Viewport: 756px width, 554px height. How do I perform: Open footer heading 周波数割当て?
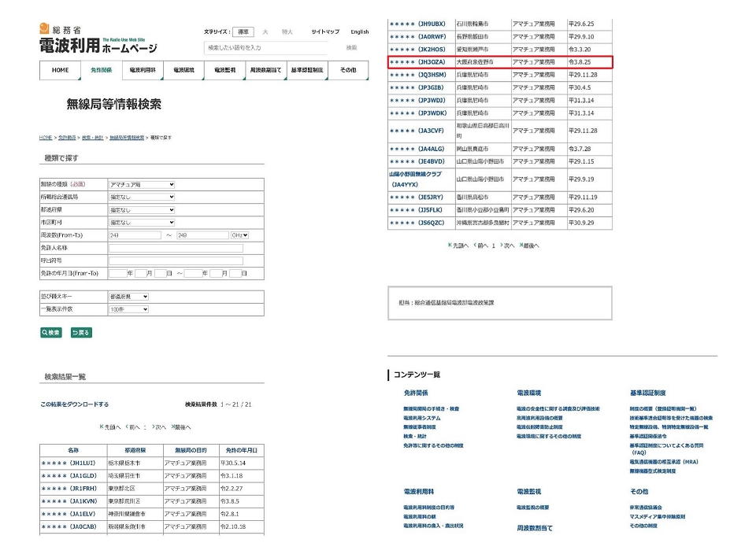coord(535,529)
